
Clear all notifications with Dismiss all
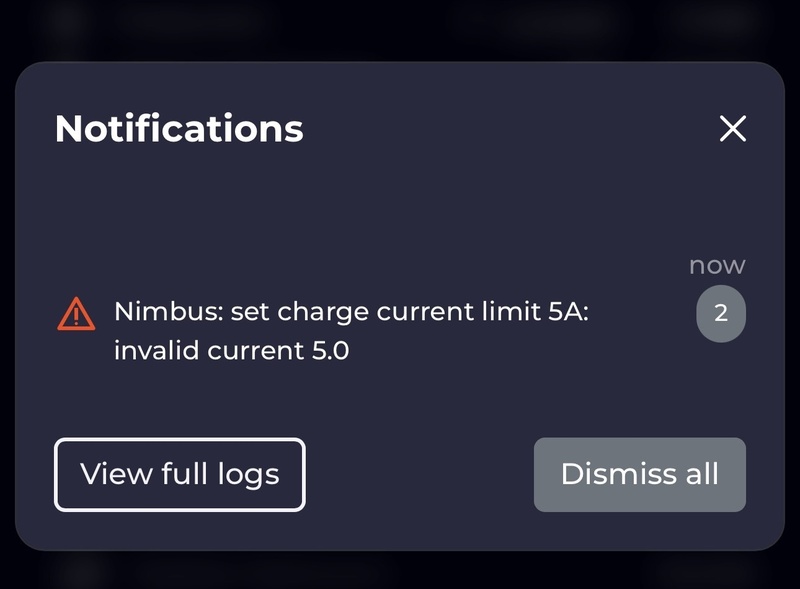click(639, 474)
